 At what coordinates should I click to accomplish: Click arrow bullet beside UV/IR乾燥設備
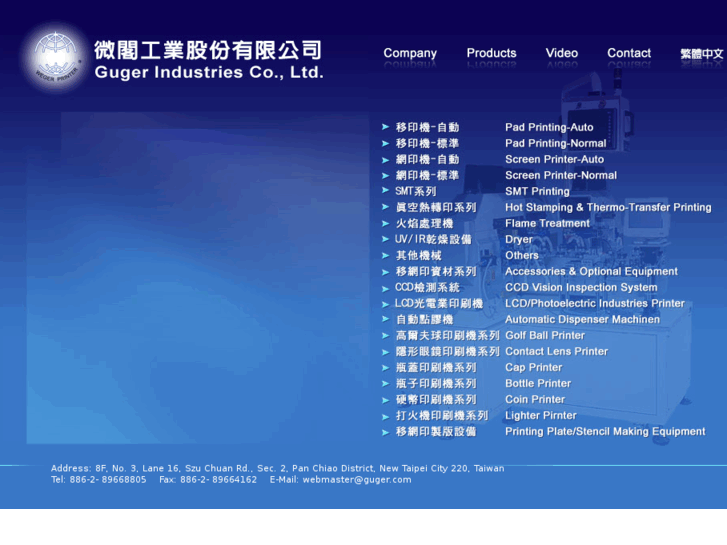click(385, 239)
